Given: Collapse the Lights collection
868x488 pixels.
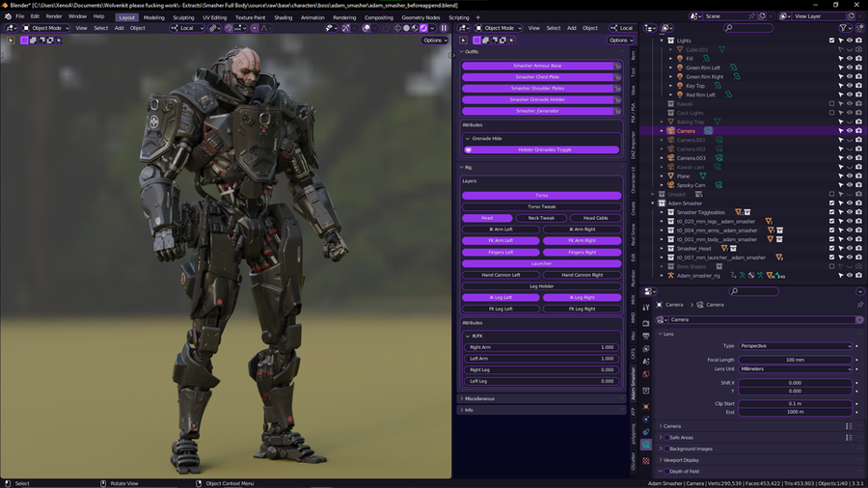Looking at the screenshot, I should click(662, 41).
